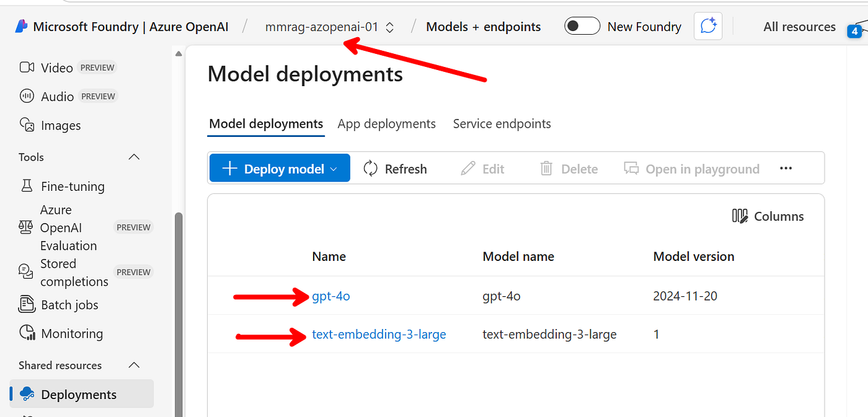Switch to the Service endpoints tab
Image resolution: width=868 pixels, height=417 pixels.
pos(502,124)
